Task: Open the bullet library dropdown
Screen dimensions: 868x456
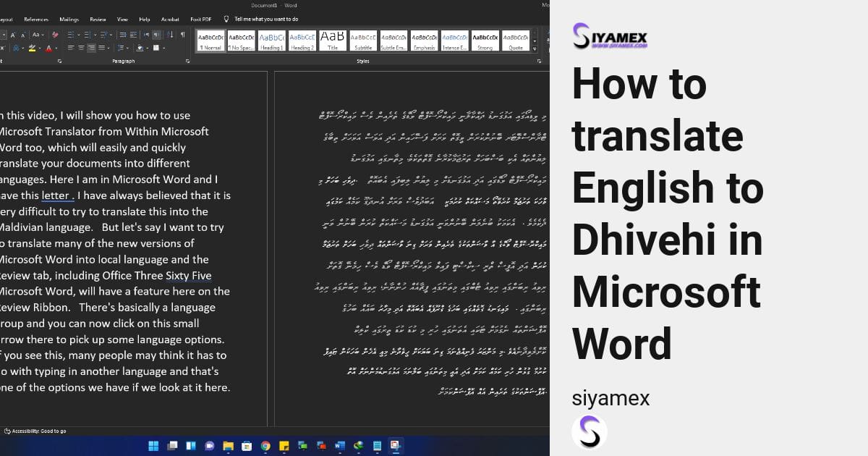Action: [78, 34]
